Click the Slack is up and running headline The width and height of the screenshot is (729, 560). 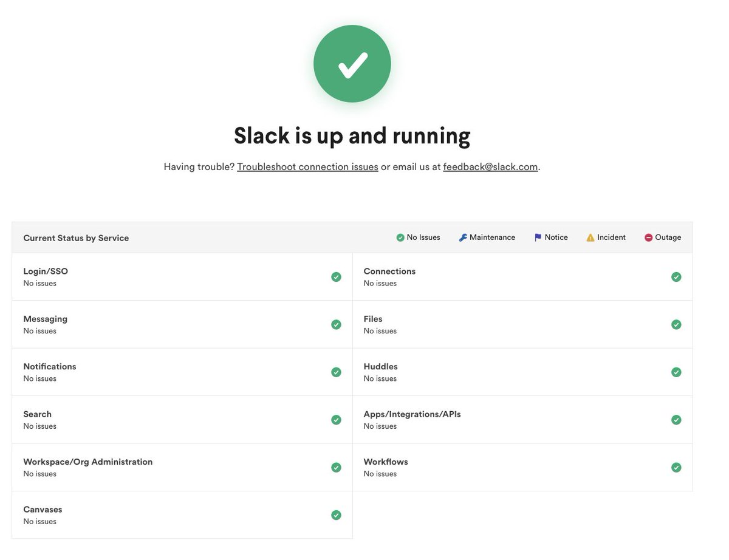[352, 135]
